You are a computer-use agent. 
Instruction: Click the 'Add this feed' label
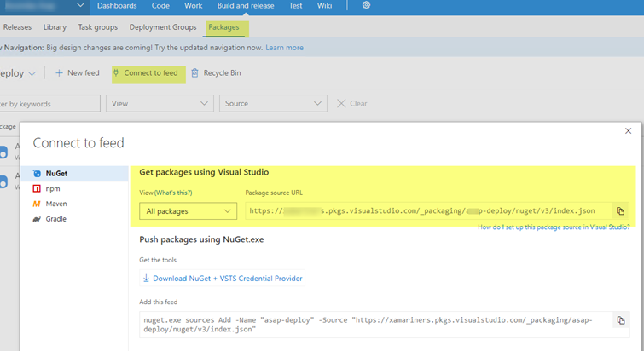pos(158,302)
